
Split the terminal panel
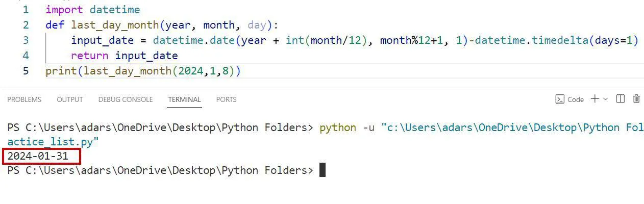(621, 99)
